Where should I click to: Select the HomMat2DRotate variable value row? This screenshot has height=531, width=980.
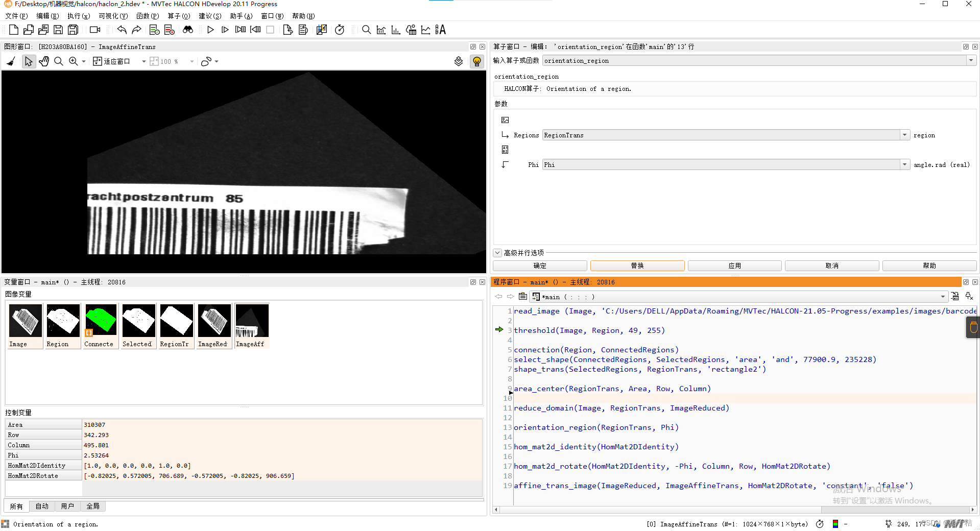[282, 476]
